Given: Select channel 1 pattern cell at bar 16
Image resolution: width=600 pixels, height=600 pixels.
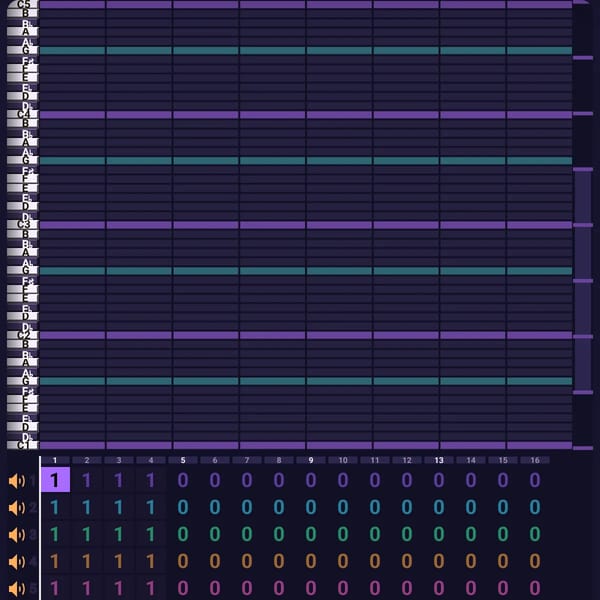Looking at the screenshot, I should (x=535, y=480).
